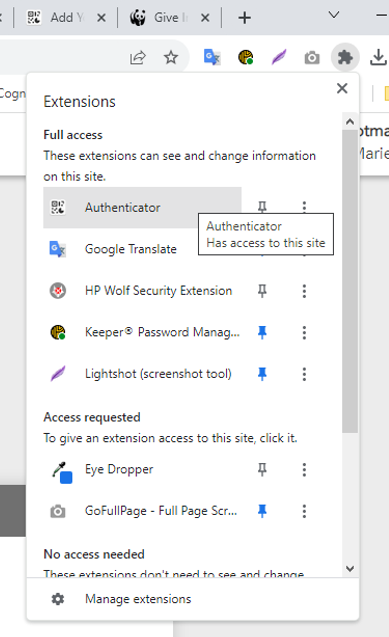Unpin GoFullPage from toolbar
This screenshot has height=637, width=389.
[x=262, y=511]
